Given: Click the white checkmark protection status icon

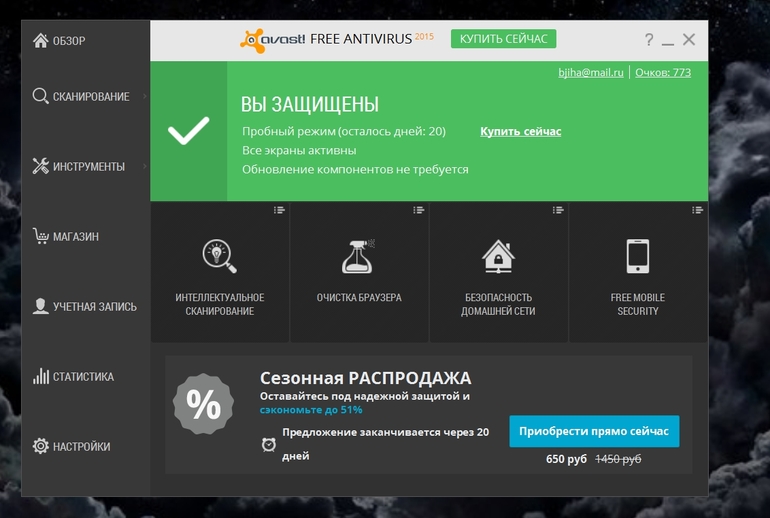Looking at the screenshot, I should 189,131.
